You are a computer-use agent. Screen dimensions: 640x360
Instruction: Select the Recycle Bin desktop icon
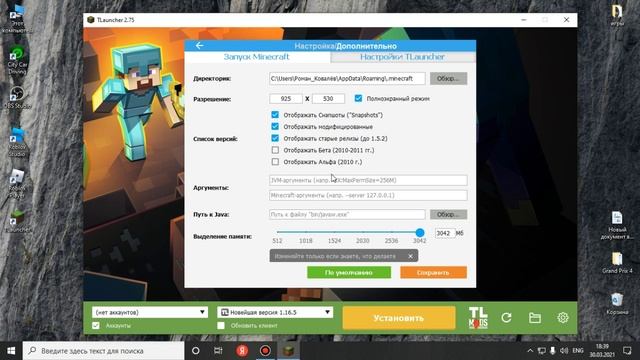tap(617, 304)
